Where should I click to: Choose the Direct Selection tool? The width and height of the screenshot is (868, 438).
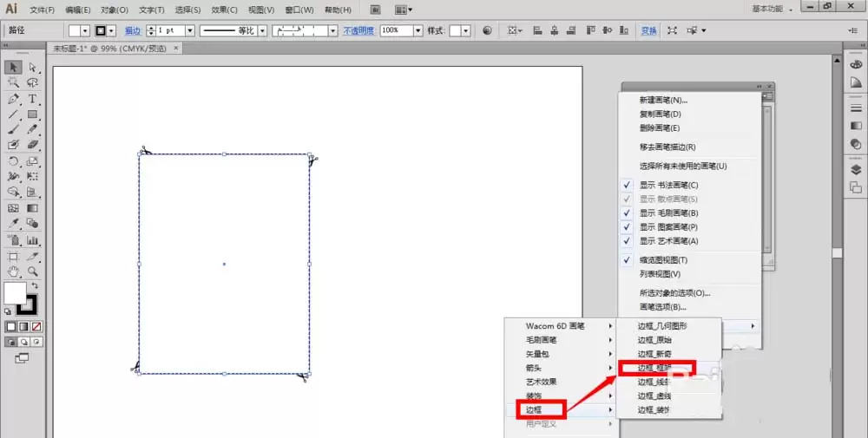[x=33, y=67]
